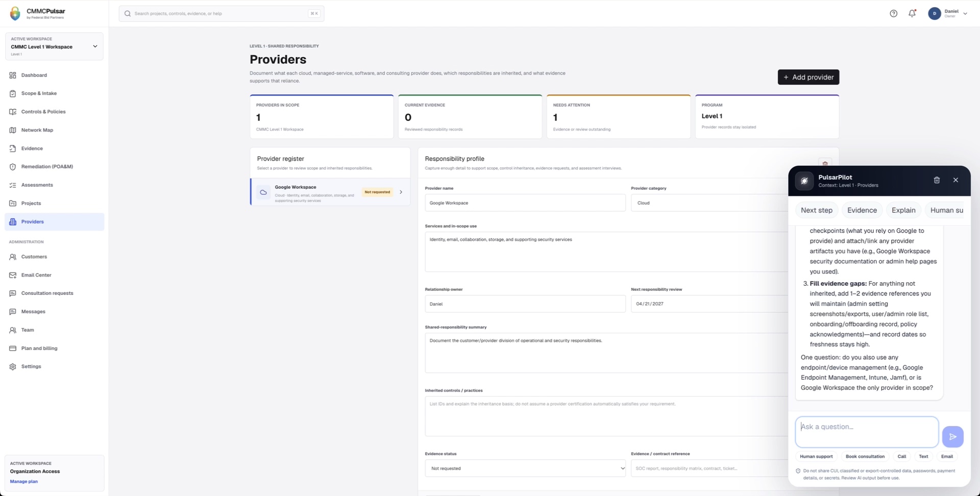Click the Next responsibility review date field
980x496 pixels.
[x=710, y=304]
